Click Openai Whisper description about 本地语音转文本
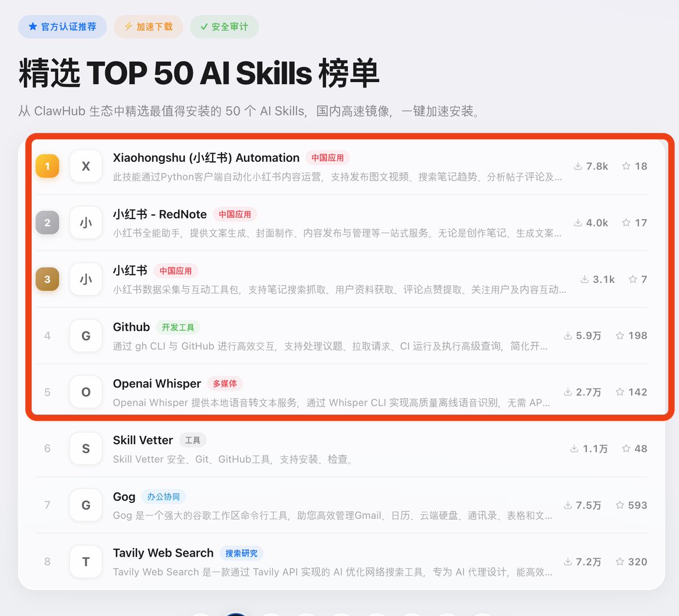Image resolution: width=679 pixels, height=616 pixels. 332,403
